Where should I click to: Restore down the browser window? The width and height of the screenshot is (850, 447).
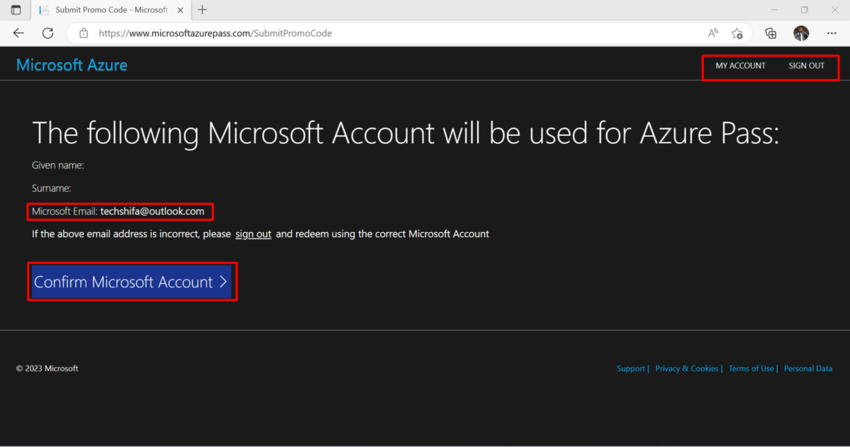tap(804, 10)
